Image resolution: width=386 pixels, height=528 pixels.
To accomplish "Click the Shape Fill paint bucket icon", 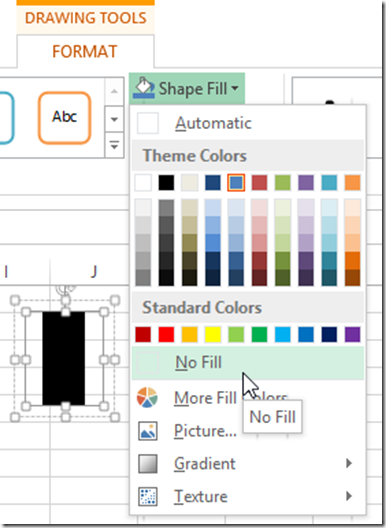I will coord(143,88).
